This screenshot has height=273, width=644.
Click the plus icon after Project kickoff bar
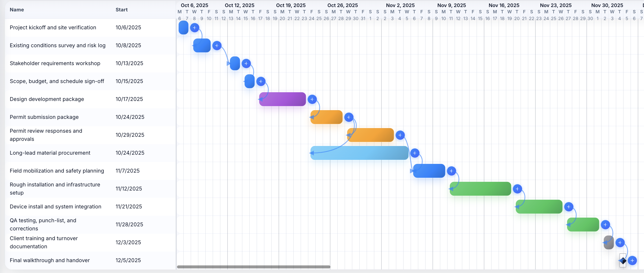[x=194, y=27]
